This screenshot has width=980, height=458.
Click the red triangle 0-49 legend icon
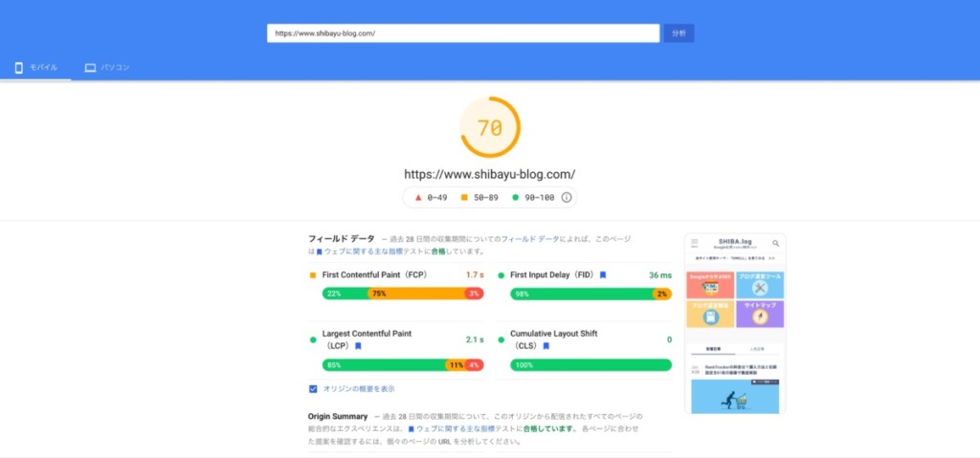(x=418, y=197)
